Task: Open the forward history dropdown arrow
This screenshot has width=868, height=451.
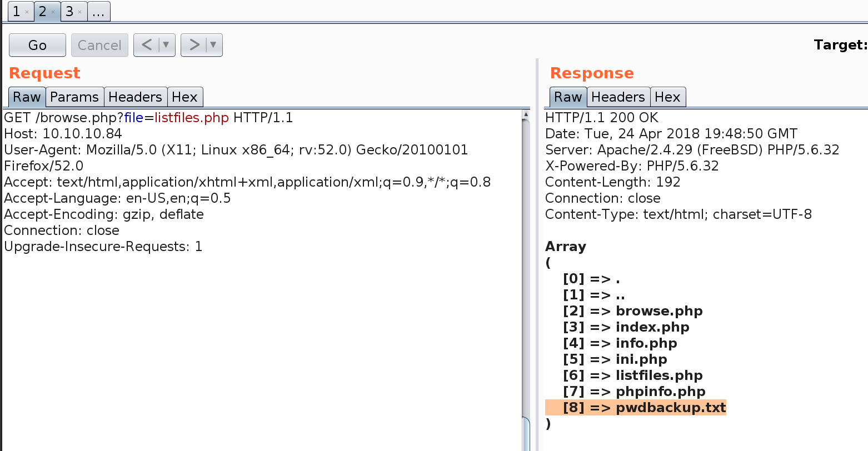Action: 213,45
